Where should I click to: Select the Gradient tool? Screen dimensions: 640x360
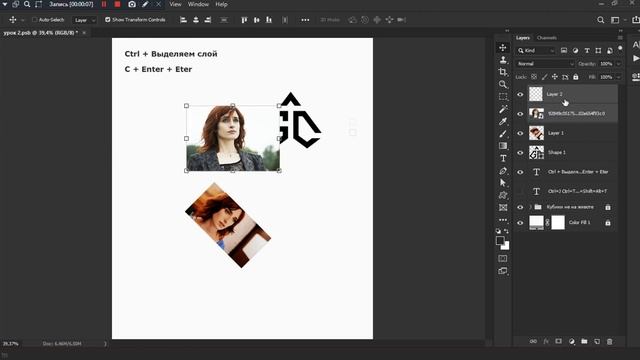point(503,146)
